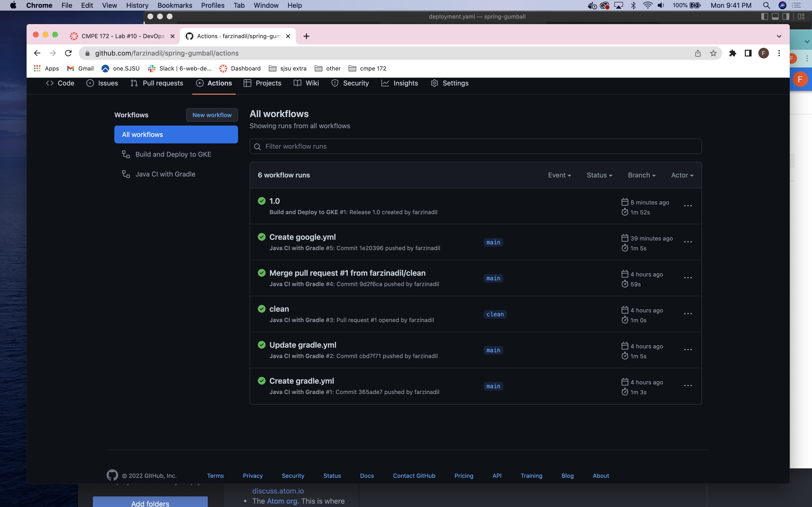812x507 pixels.
Task: Expand the Status filter dropdown
Action: pos(599,175)
